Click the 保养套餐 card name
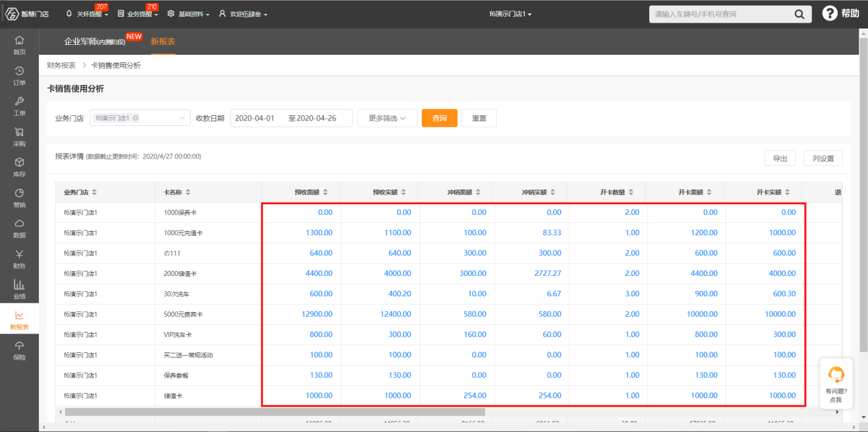Screen dimensions: 868x432 tap(176, 376)
